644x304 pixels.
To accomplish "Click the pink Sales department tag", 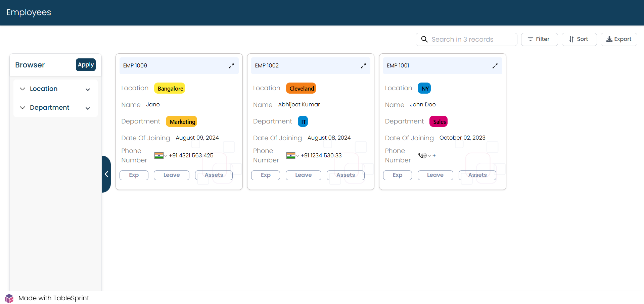I will click(439, 121).
